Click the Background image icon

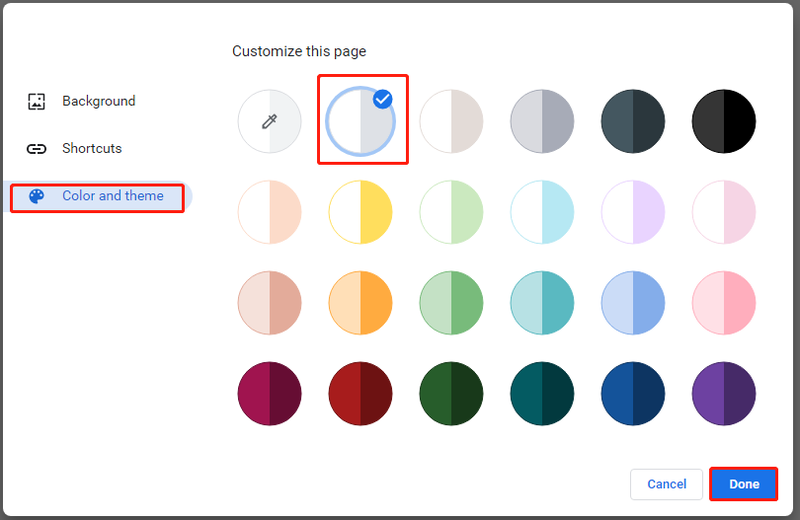coord(36,102)
